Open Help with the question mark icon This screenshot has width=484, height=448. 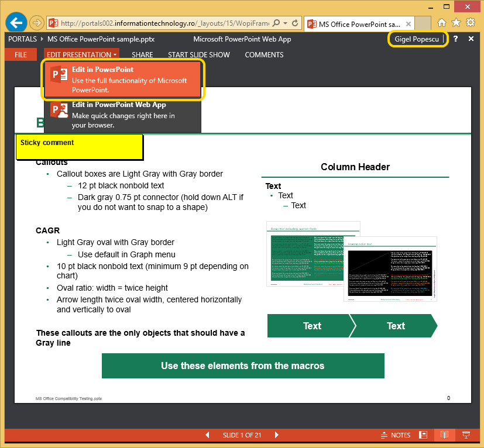[455, 39]
